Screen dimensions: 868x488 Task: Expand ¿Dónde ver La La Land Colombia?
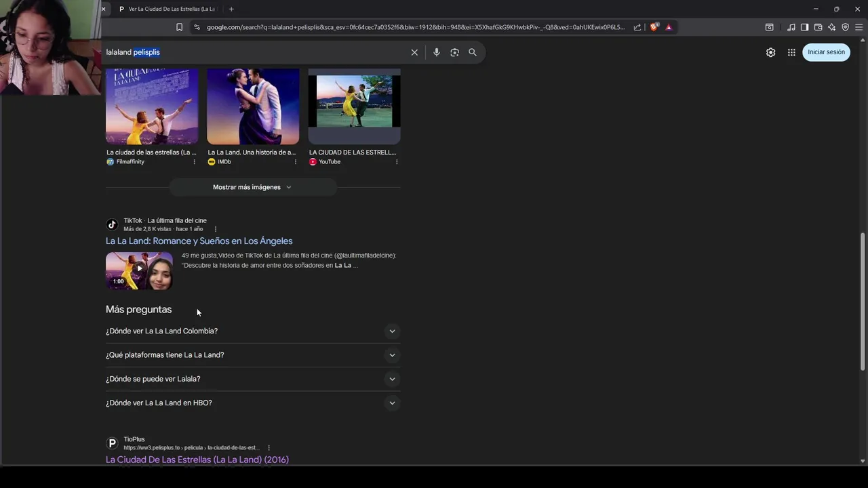pyautogui.click(x=252, y=331)
